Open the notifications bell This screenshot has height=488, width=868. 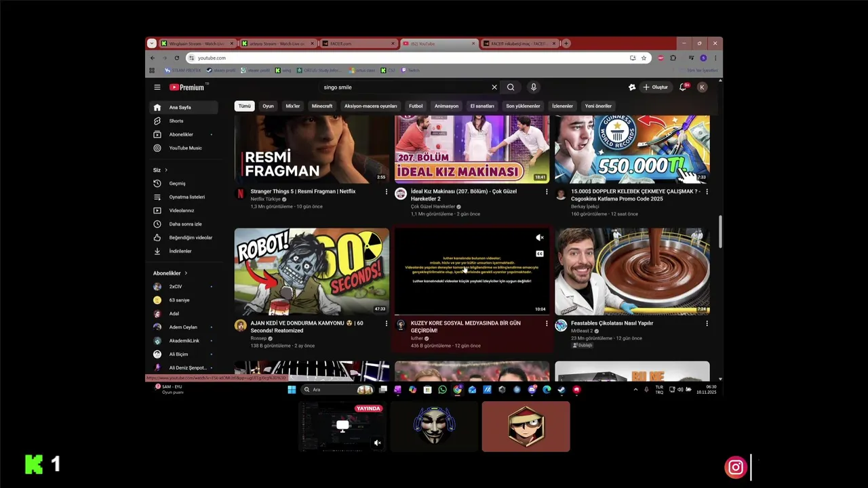(x=683, y=87)
